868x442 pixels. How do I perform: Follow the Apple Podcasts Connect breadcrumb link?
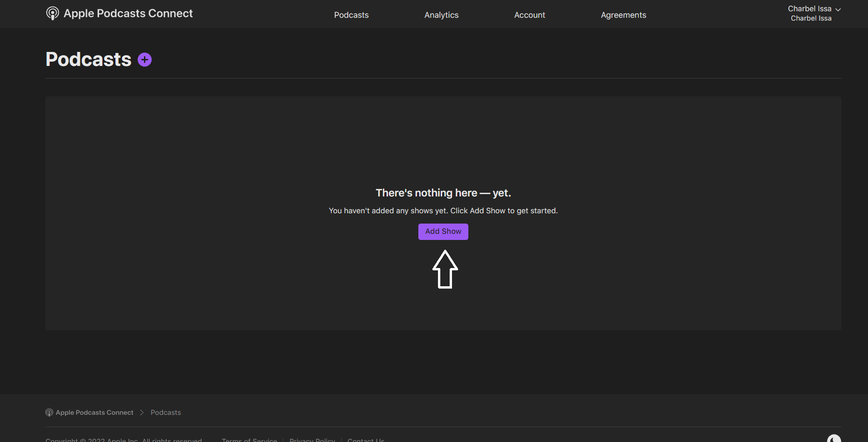coord(94,413)
